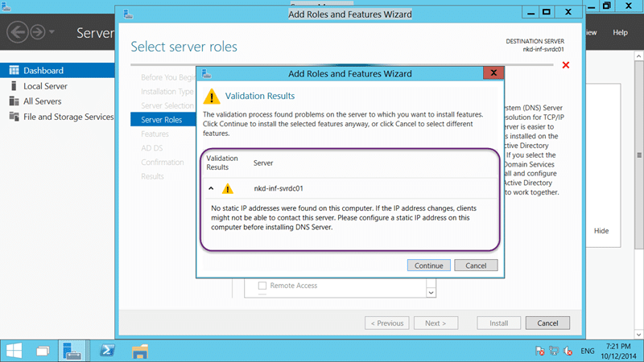
Task: Open the navigation history dropdown arrow
Action: point(52,31)
